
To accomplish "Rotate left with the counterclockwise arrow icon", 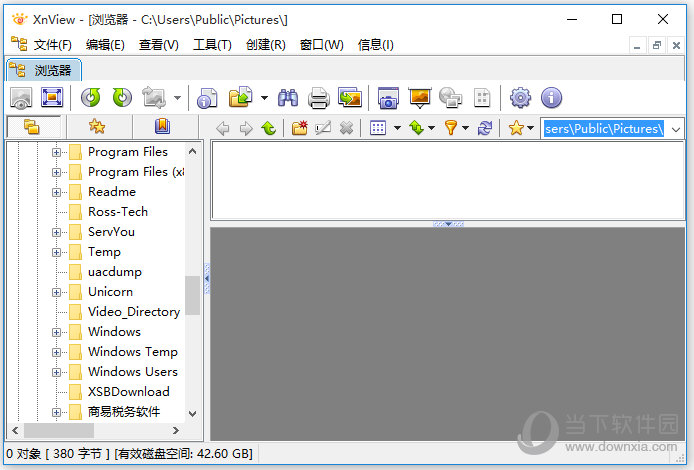I will 90,97.
